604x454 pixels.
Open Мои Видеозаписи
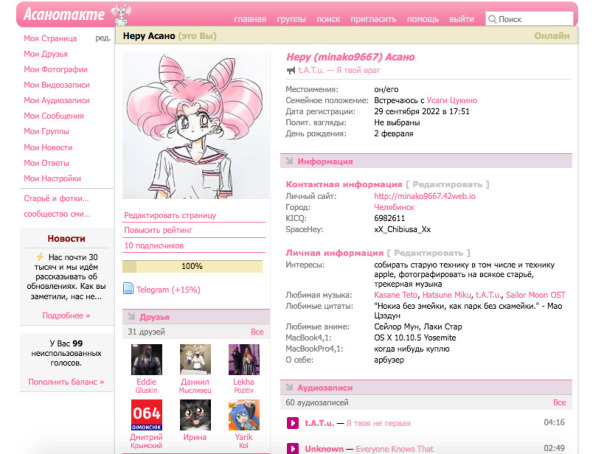(57, 85)
